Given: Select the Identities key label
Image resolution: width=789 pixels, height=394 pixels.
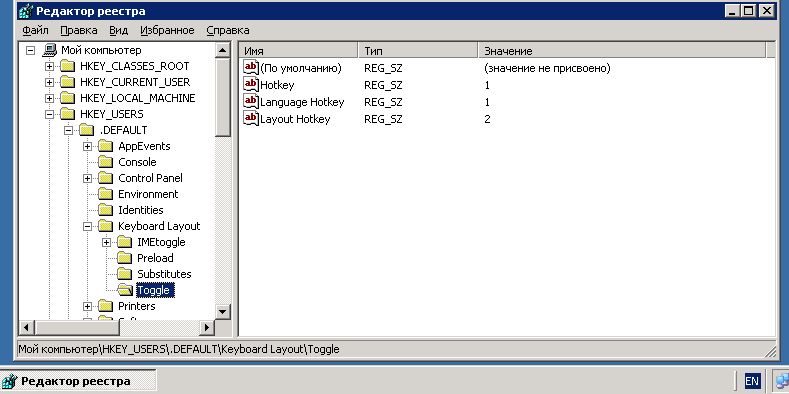Looking at the screenshot, I should tap(140, 210).
